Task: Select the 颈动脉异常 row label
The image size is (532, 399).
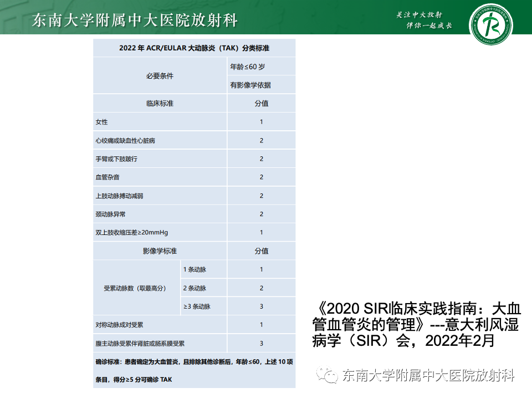Action: point(111,214)
